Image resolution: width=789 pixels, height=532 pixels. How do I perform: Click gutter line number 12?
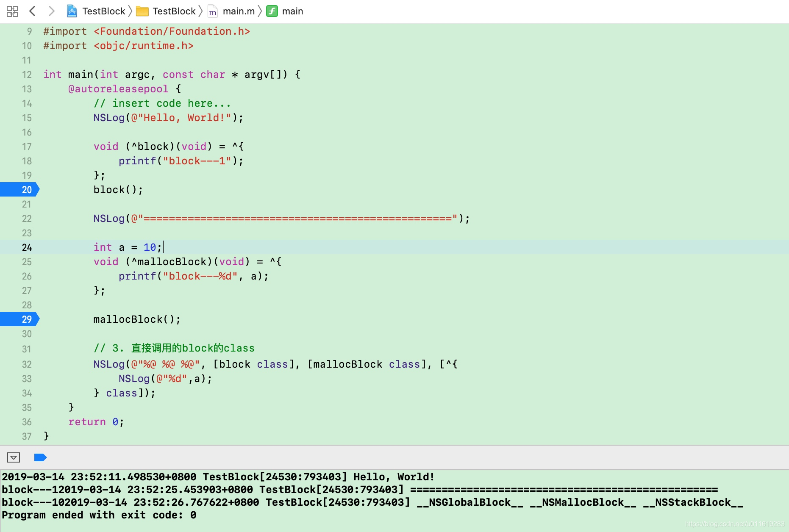27,75
